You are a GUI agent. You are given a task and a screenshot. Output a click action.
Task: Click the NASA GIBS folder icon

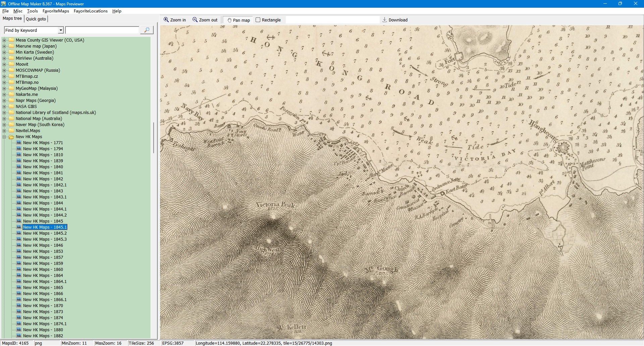click(x=11, y=106)
